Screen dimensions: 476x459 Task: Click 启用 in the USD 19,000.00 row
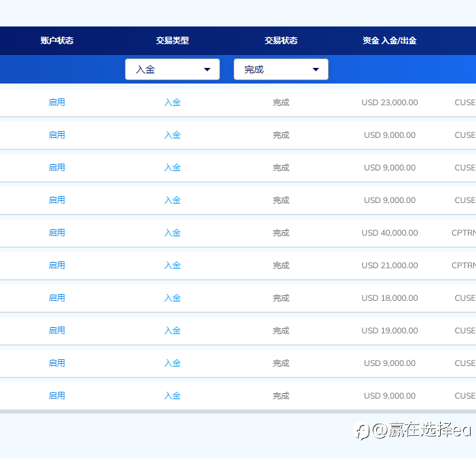tap(57, 331)
